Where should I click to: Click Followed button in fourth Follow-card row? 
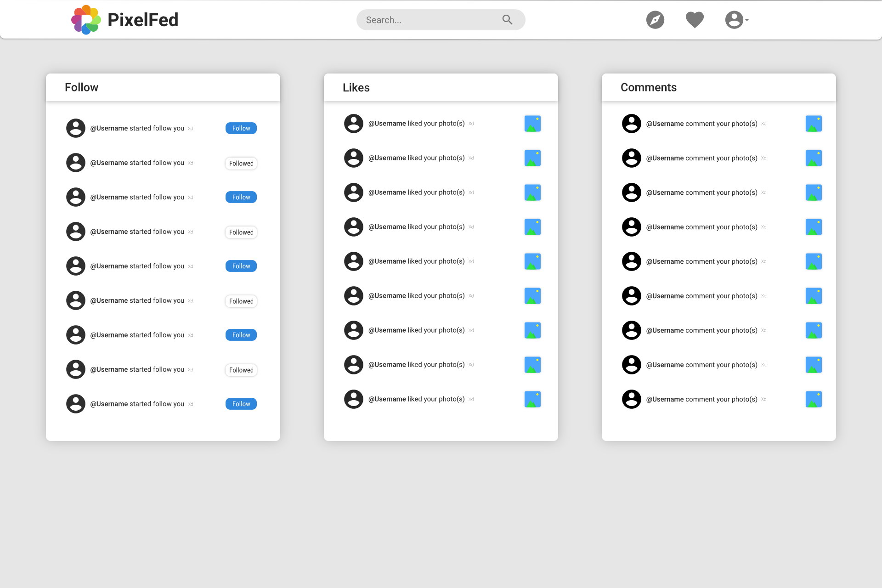tap(241, 232)
